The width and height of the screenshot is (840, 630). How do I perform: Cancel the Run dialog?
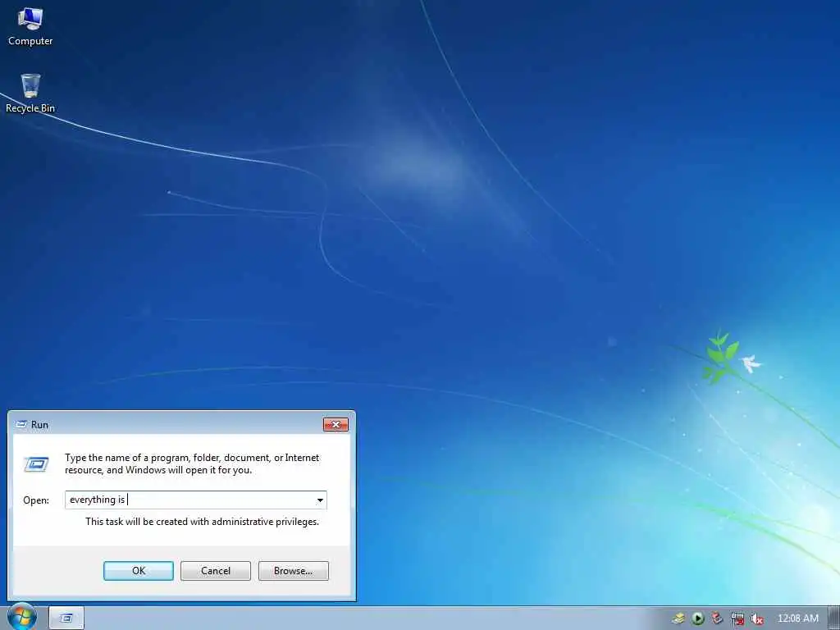point(216,571)
